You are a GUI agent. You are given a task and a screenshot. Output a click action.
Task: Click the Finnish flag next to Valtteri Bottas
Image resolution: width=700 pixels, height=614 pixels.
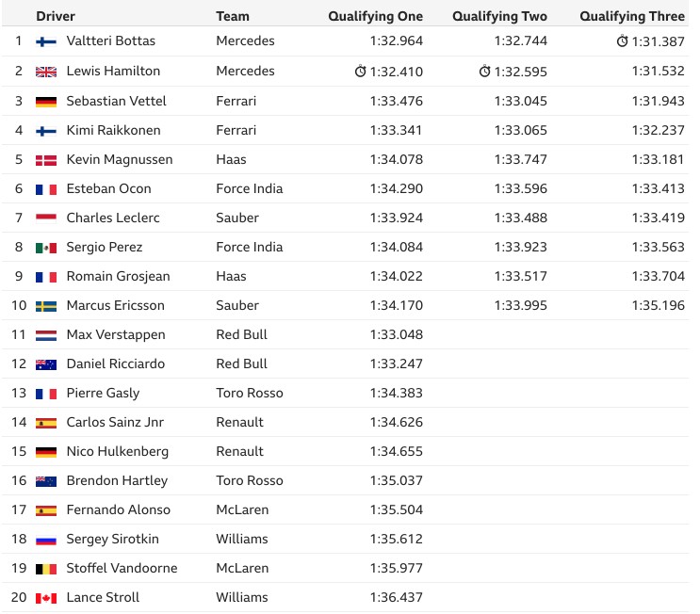pos(46,42)
